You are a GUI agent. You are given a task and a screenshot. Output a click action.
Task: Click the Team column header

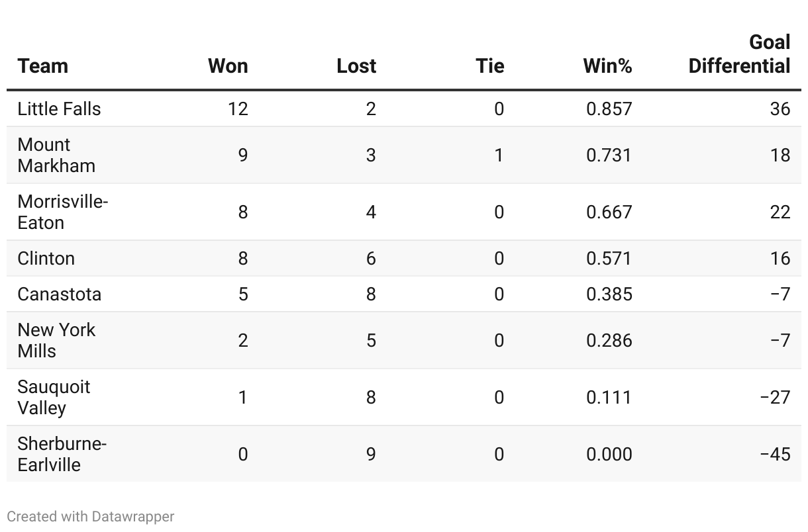(x=43, y=66)
